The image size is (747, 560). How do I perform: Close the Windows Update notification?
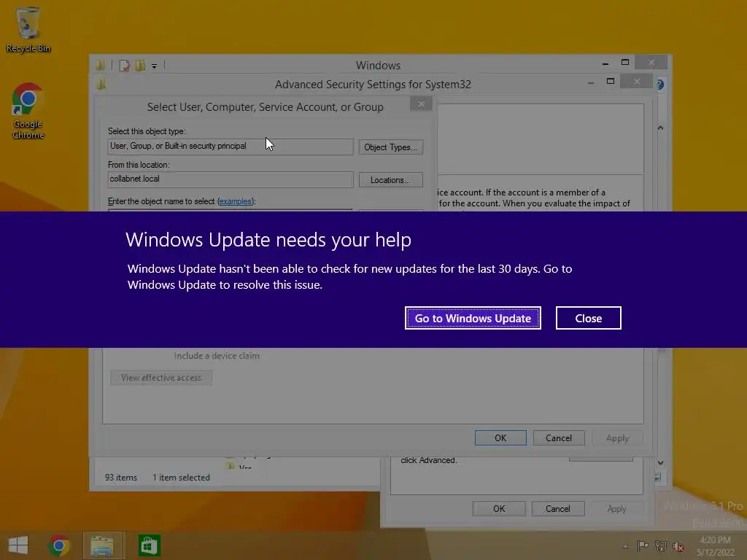(589, 318)
